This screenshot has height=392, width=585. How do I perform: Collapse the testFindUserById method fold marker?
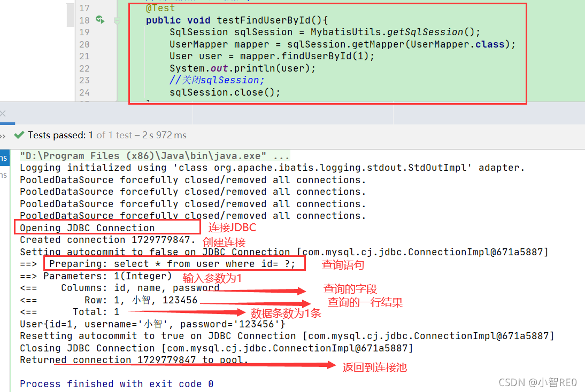pyautogui.click(x=117, y=21)
